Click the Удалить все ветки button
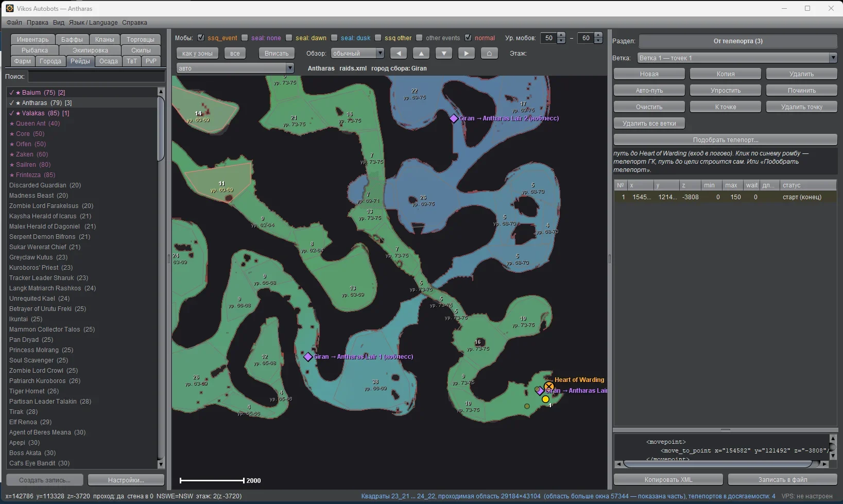 click(649, 124)
